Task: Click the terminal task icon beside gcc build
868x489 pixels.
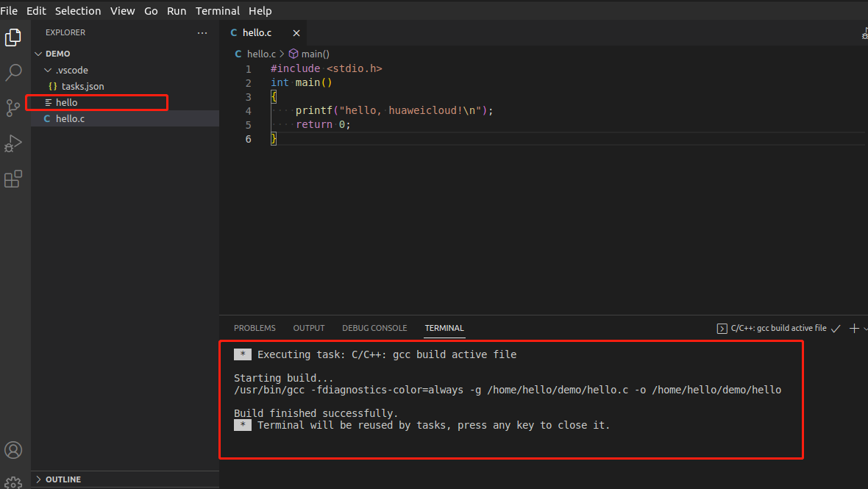Action: (722, 329)
